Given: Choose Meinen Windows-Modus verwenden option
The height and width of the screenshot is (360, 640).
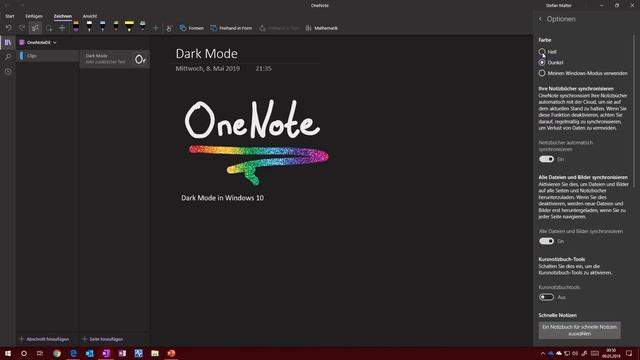Looking at the screenshot, I should (x=583, y=73).
